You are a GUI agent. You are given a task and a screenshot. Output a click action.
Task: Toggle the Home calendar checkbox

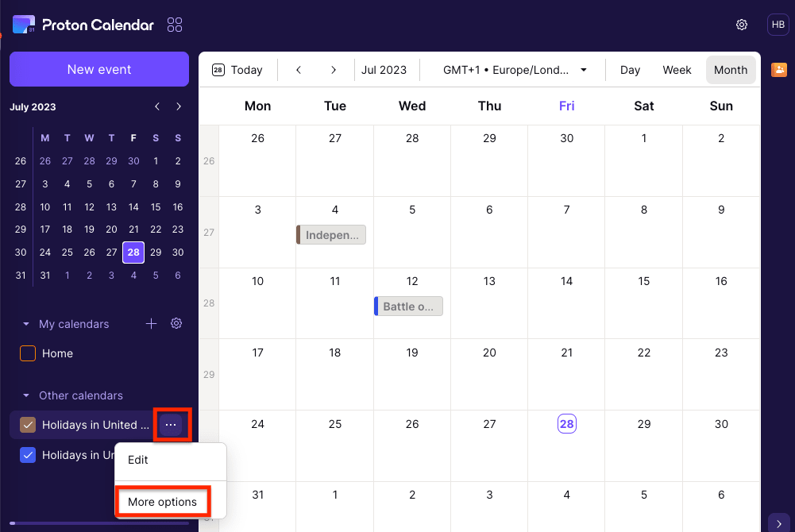pos(27,353)
